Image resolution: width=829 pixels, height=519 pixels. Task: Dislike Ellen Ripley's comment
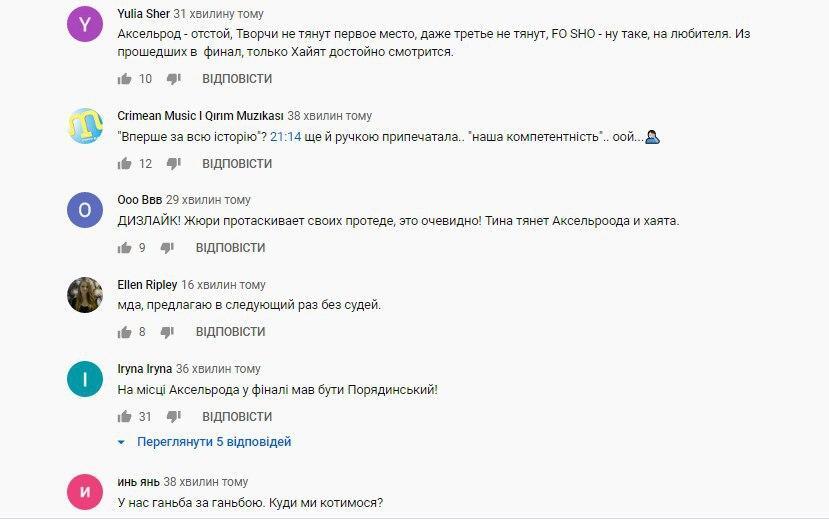[x=166, y=332]
